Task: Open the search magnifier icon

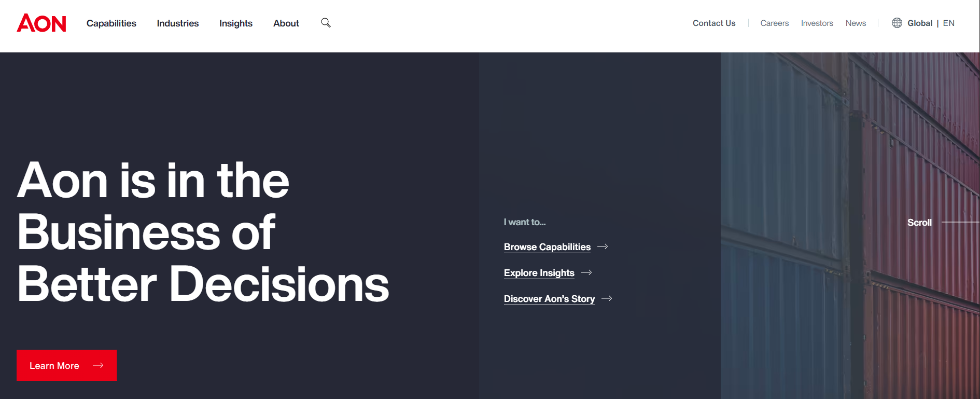Action: [326, 23]
